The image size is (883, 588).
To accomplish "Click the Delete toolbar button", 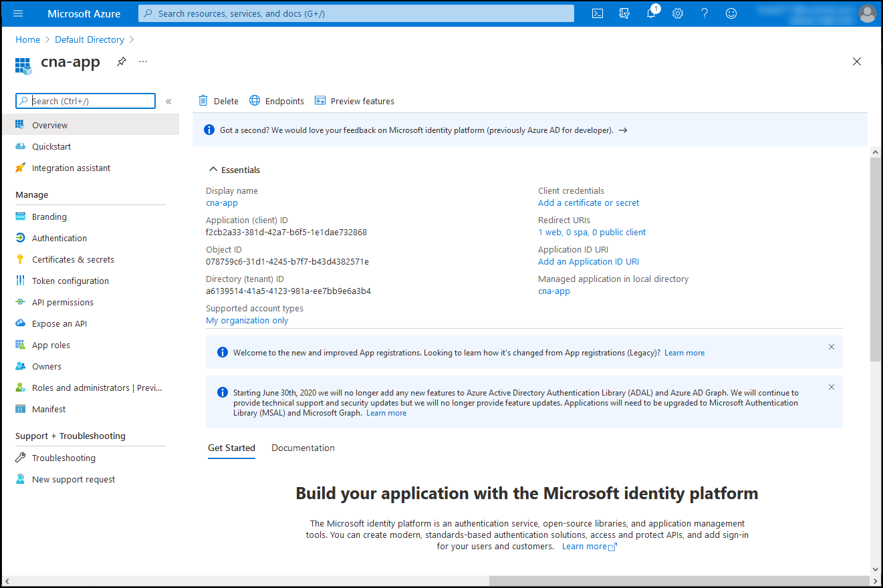I will pos(219,101).
